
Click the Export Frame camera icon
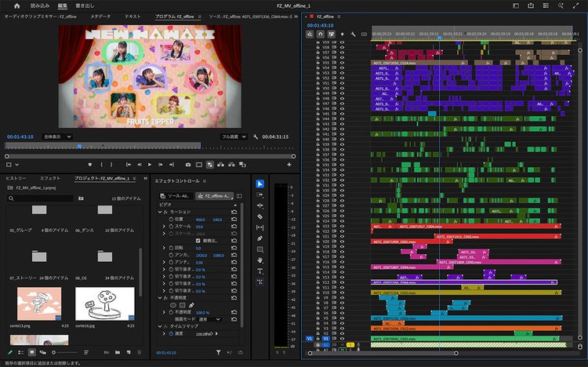point(188,165)
